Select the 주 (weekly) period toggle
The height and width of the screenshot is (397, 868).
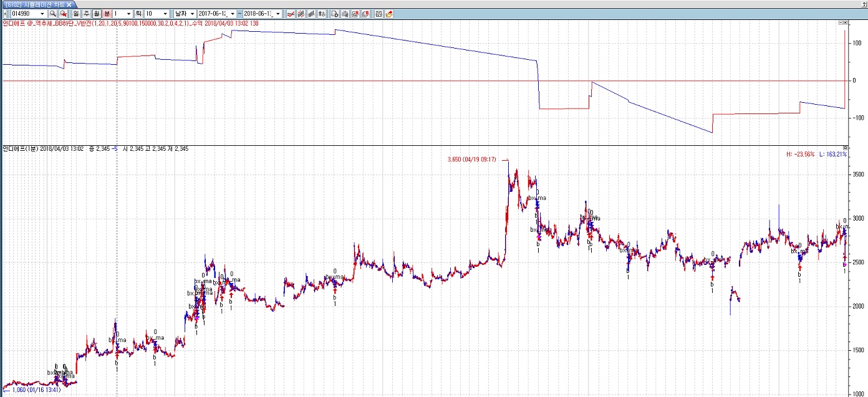tap(86, 14)
